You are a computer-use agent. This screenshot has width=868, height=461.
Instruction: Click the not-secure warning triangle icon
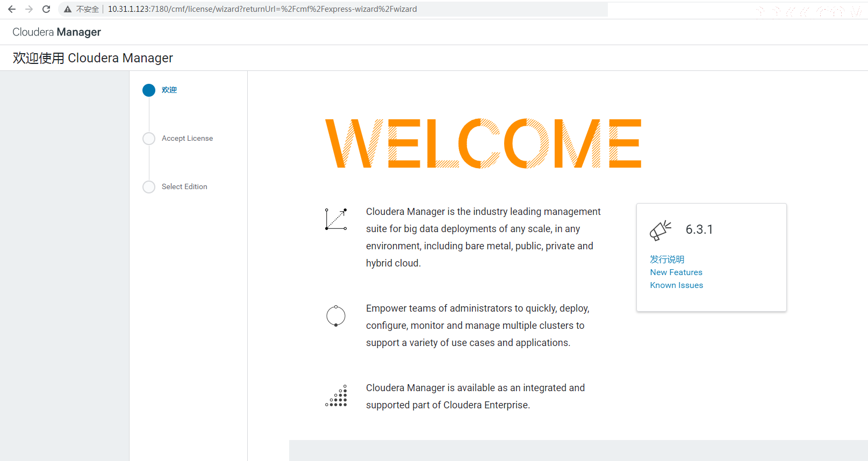(68, 9)
